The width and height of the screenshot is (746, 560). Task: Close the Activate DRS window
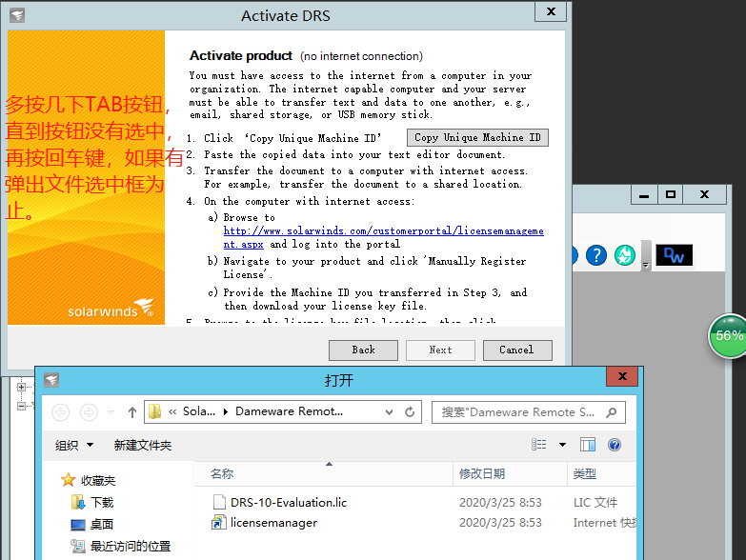coord(551,10)
